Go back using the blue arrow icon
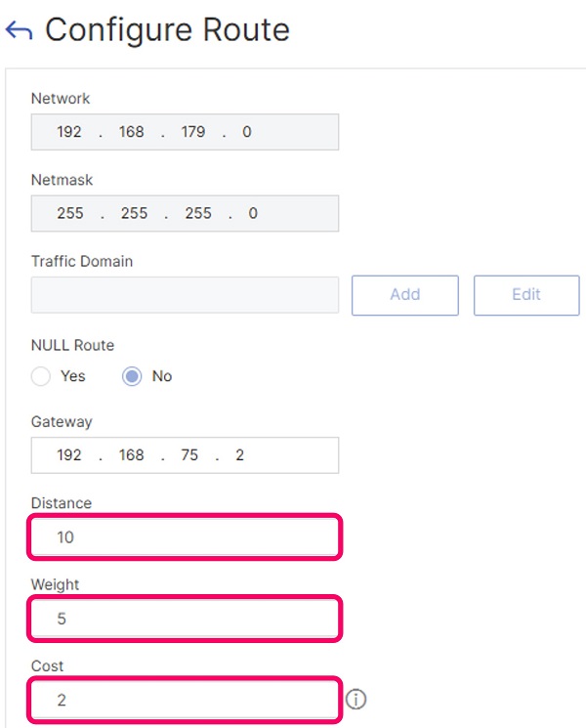This screenshot has height=728, width=586. [19, 30]
